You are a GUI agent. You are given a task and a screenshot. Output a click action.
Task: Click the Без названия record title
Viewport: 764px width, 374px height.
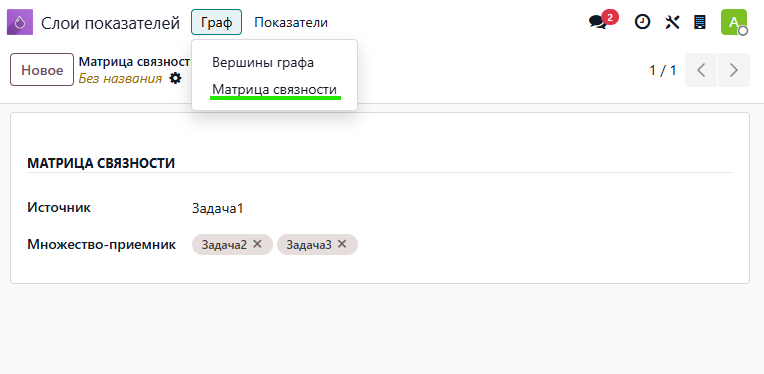click(120, 78)
